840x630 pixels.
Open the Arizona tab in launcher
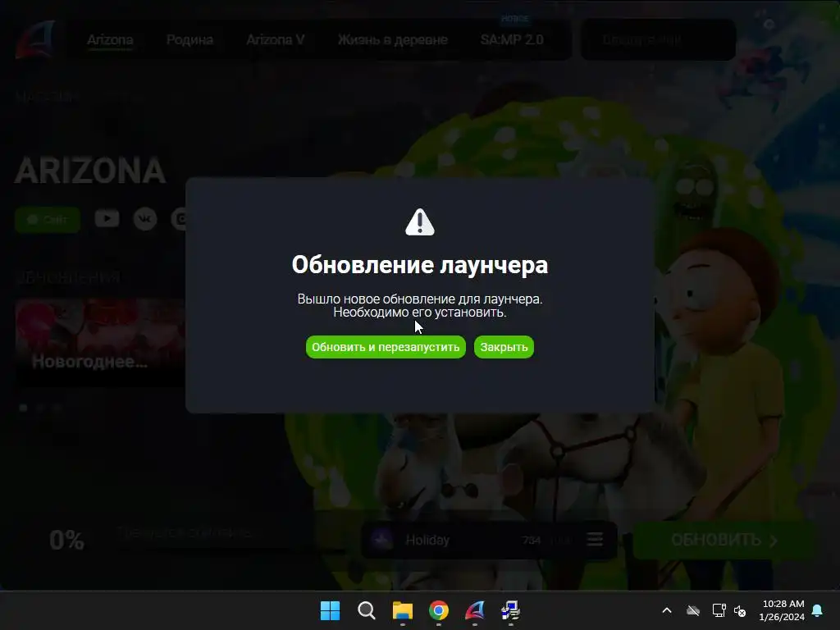pos(111,39)
